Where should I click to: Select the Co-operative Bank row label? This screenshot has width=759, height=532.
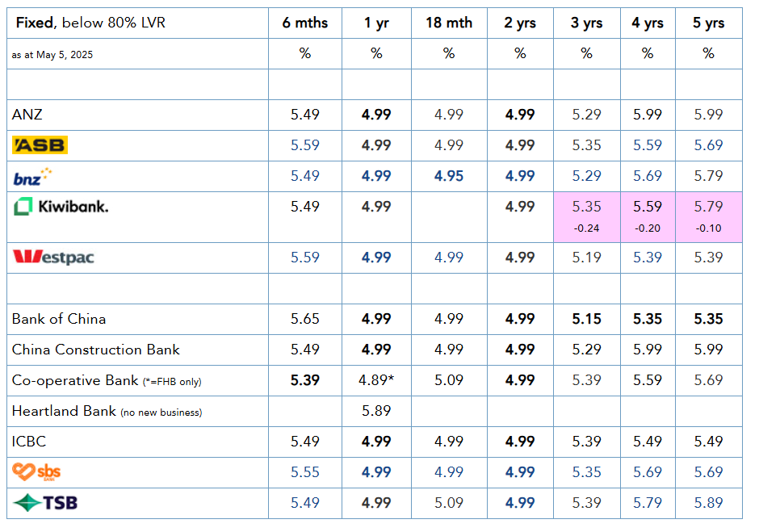pyautogui.click(x=107, y=380)
